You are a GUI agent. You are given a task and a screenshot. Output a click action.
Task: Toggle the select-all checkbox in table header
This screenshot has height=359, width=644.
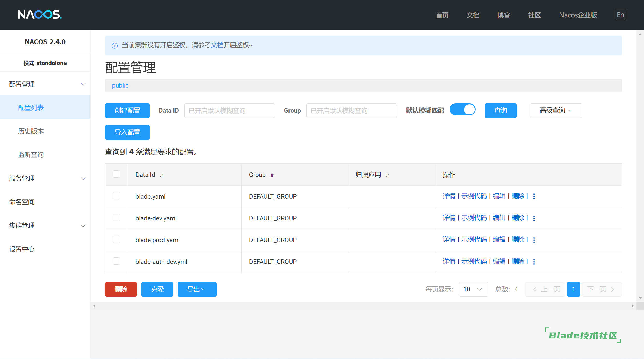tap(117, 174)
